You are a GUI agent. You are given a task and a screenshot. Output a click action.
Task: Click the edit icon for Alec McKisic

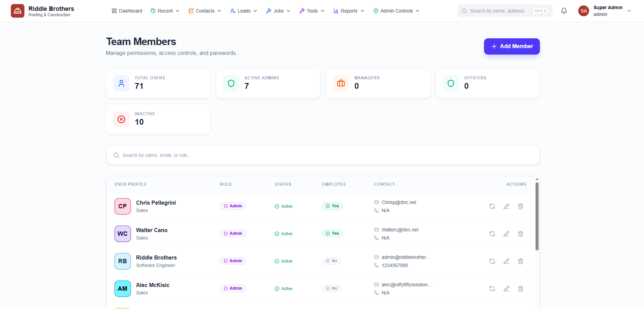click(506, 288)
